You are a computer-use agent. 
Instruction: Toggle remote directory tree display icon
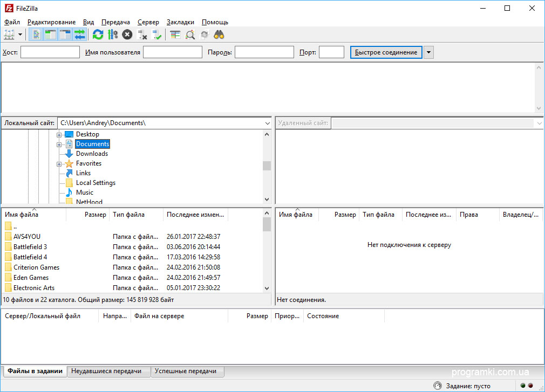click(65, 35)
